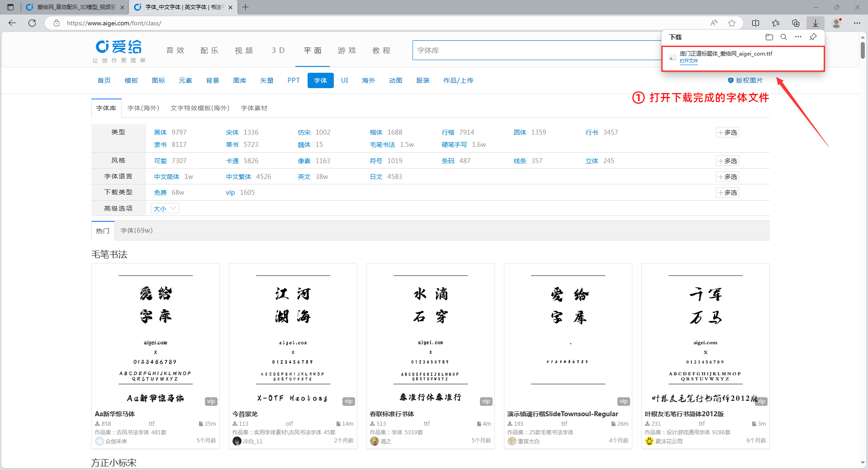Open the 游戏 main navigation item
This screenshot has width=868, height=470.
(347, 51)
